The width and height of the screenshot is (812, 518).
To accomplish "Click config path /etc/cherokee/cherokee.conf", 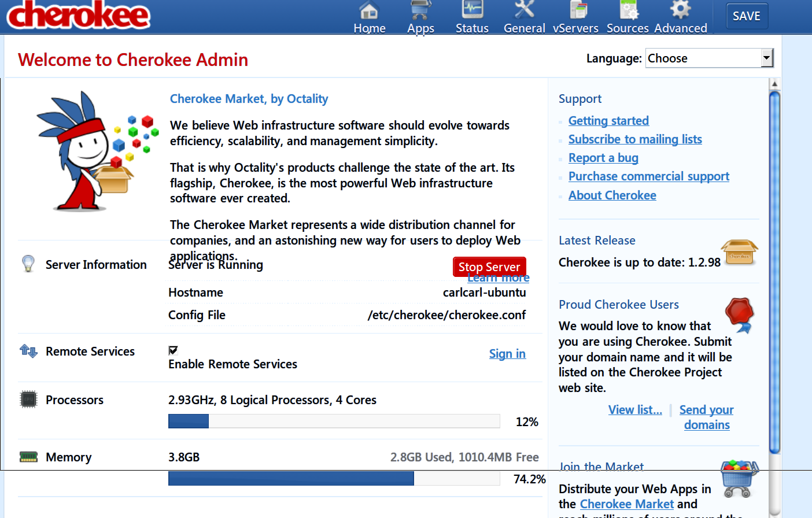I will click(447, 315).
